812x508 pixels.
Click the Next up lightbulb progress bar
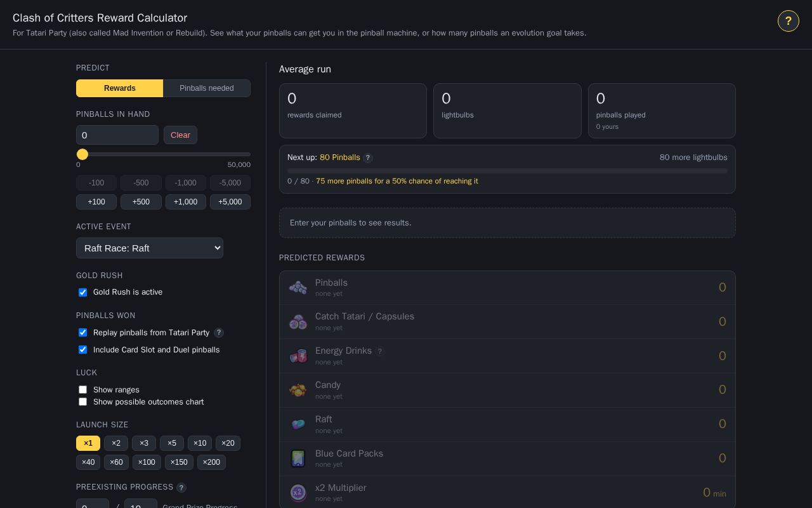tap(507, 171)
